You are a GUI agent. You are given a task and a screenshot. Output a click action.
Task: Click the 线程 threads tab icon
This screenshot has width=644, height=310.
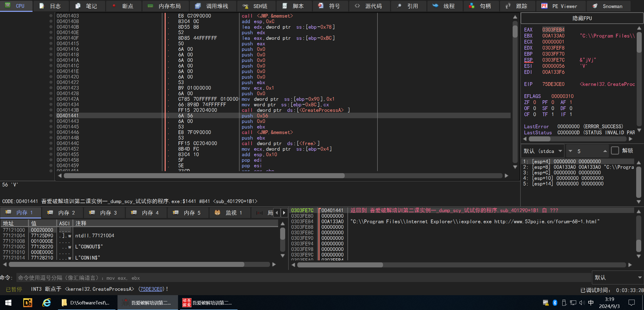(435, 6)
